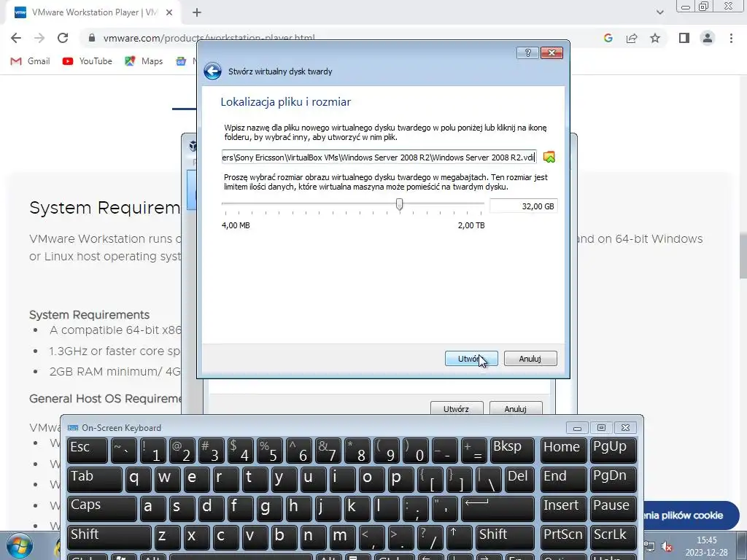Click the muted volume tray icon
This screenshot has width=747, height=560.
[x=667, y=547]
